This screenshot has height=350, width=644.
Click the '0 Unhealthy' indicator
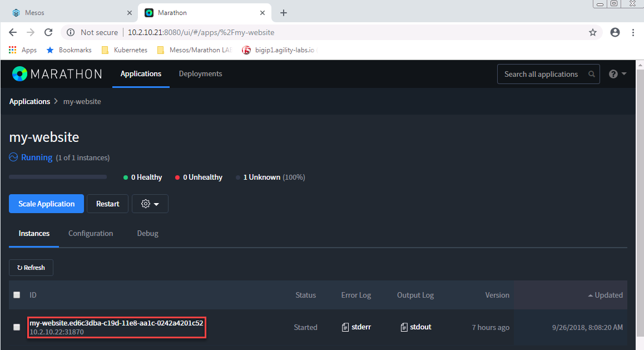[199, 177]
